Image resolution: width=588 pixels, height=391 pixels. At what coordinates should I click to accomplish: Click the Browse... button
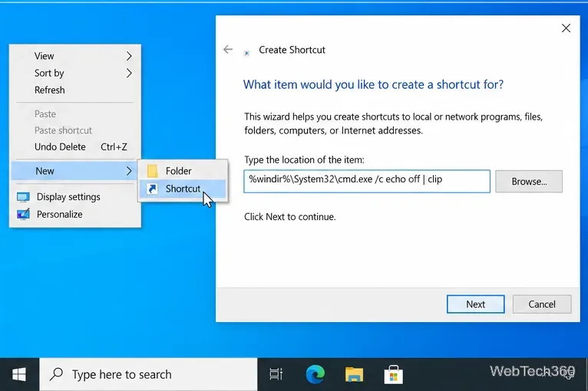[x=529, y=181]
